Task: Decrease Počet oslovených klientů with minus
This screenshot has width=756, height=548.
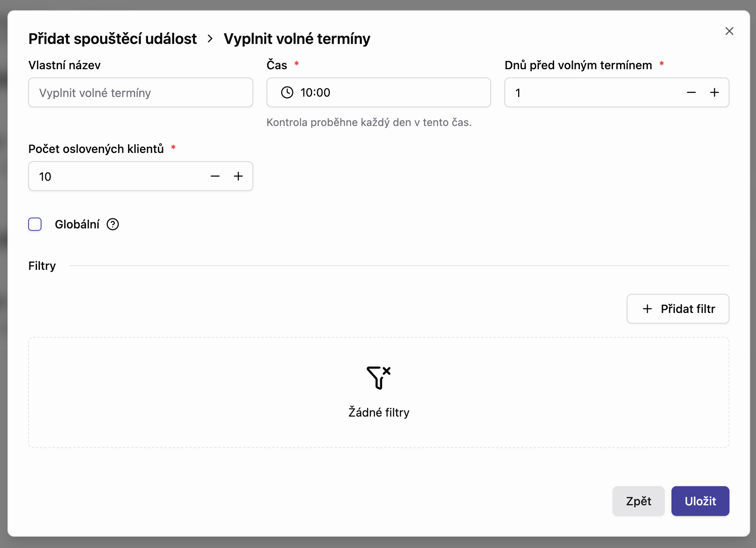Action: coord(215,176)
